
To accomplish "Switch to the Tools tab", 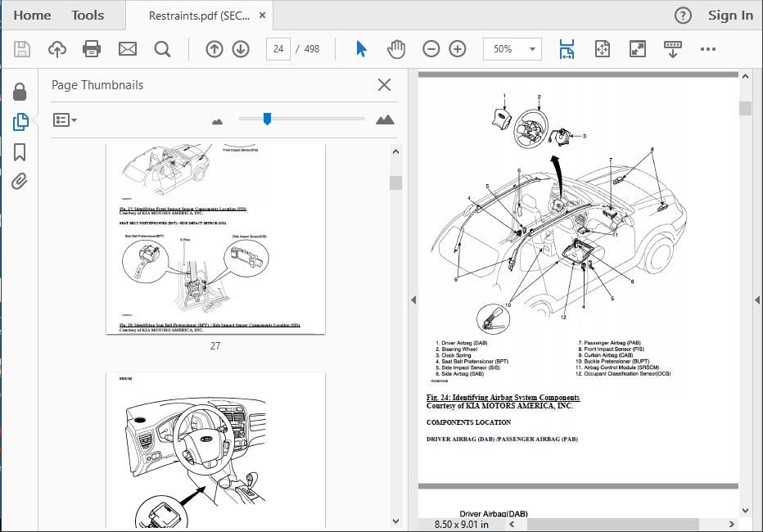I will 88,15.
